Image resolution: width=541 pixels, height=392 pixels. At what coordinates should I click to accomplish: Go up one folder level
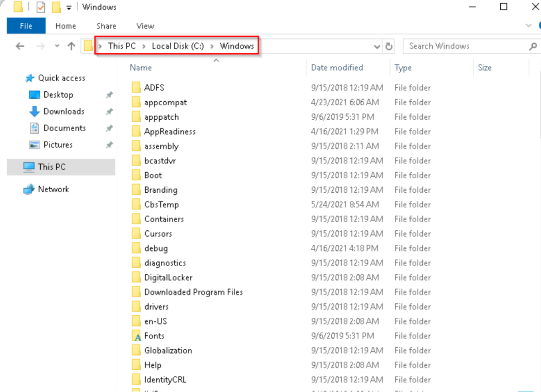pos(71,46)
